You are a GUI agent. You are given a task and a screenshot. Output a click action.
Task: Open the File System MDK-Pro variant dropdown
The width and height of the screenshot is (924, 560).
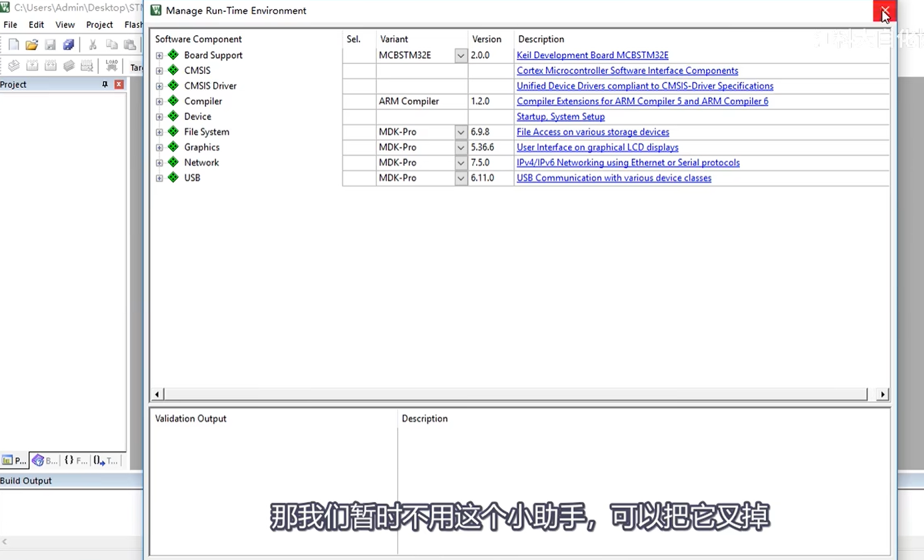461,132
